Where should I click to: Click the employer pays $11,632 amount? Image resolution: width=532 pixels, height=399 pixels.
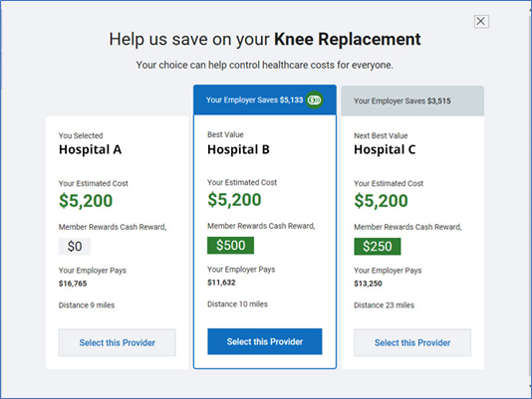click(x=221, y=283)
